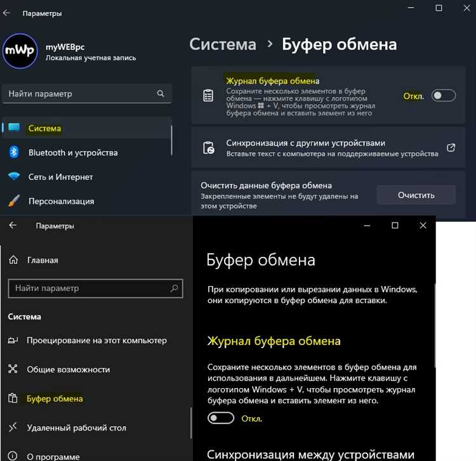Click the Очистить данные буфера обмена title
Screen dimensions: 476x461
click(266, 185)
